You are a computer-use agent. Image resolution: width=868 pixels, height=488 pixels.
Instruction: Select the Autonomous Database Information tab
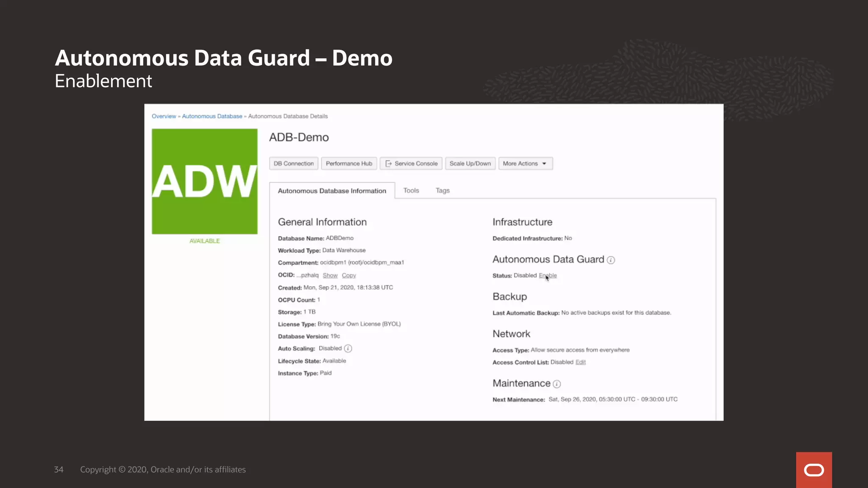(x=332, y=191)
